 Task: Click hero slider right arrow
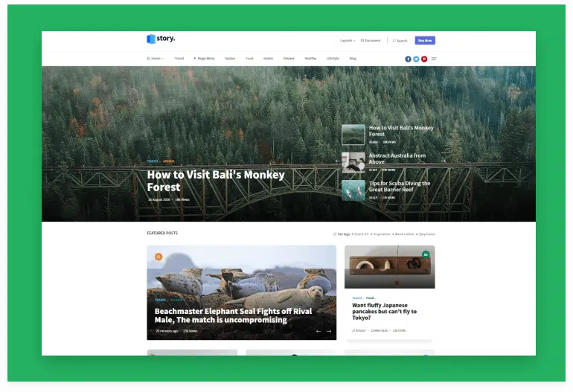tap(444, 161)
